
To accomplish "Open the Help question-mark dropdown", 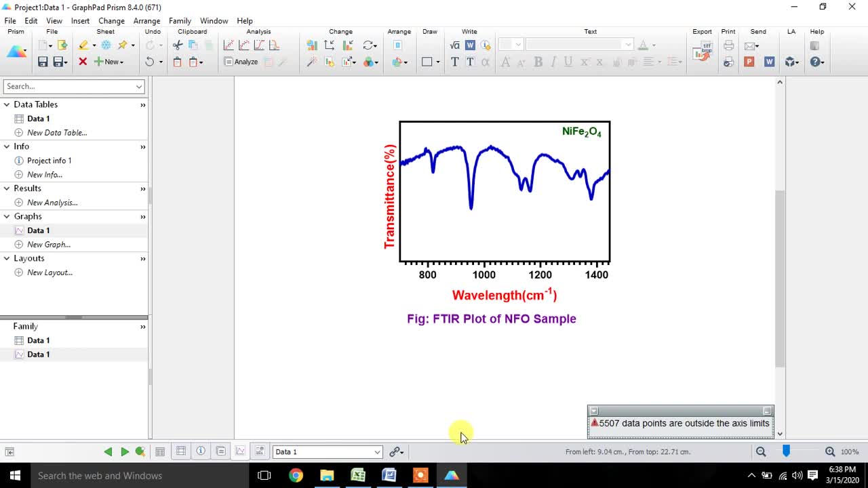I will point(817,62).
